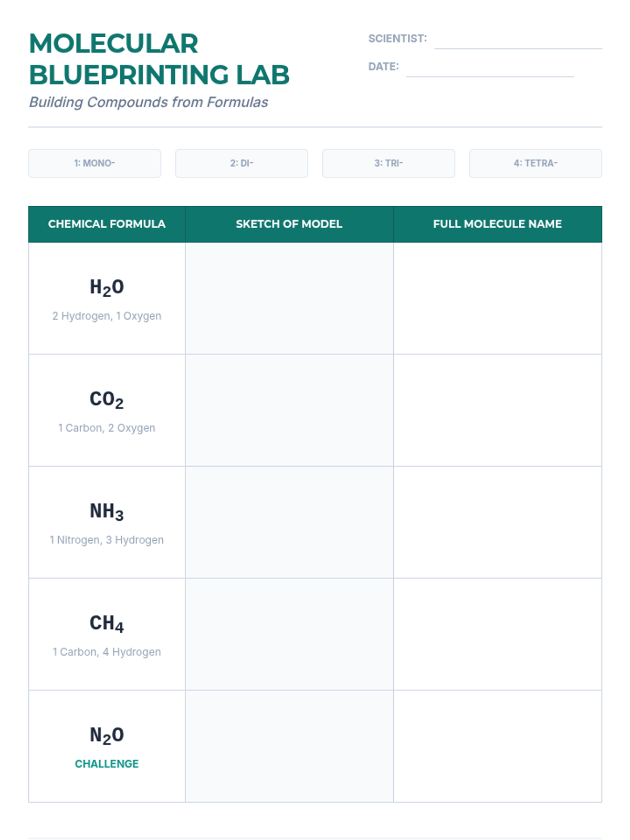The width and height of the screenshot is (630, 840).
Task: Click the CH4 formula text
Action: click(x=107, y=623)
